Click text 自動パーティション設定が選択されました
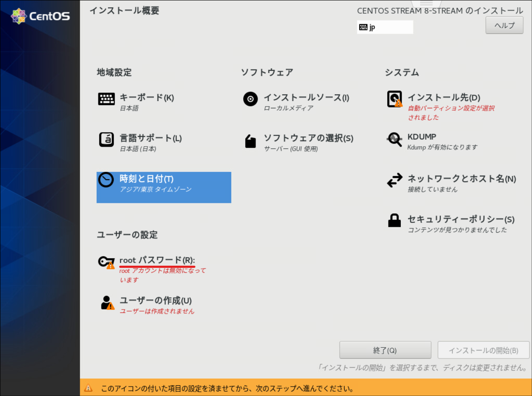 tap(451, 113)
